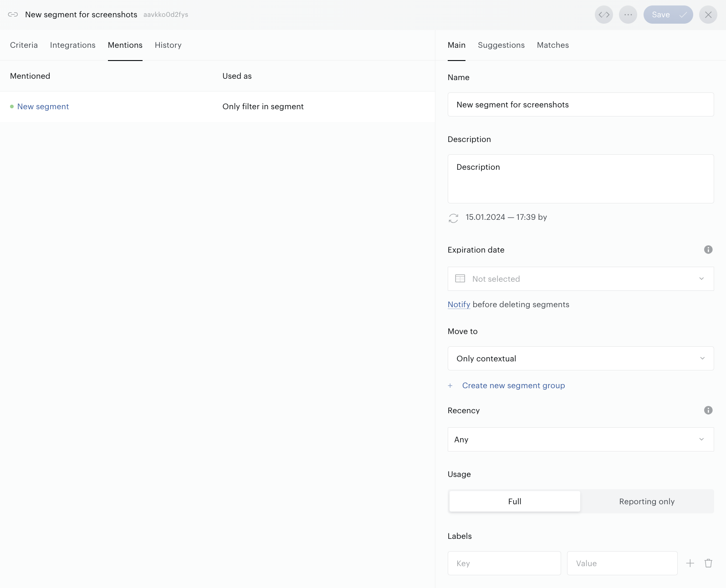
Task: Focus the Description text area
Action: [x=581, y=178]
